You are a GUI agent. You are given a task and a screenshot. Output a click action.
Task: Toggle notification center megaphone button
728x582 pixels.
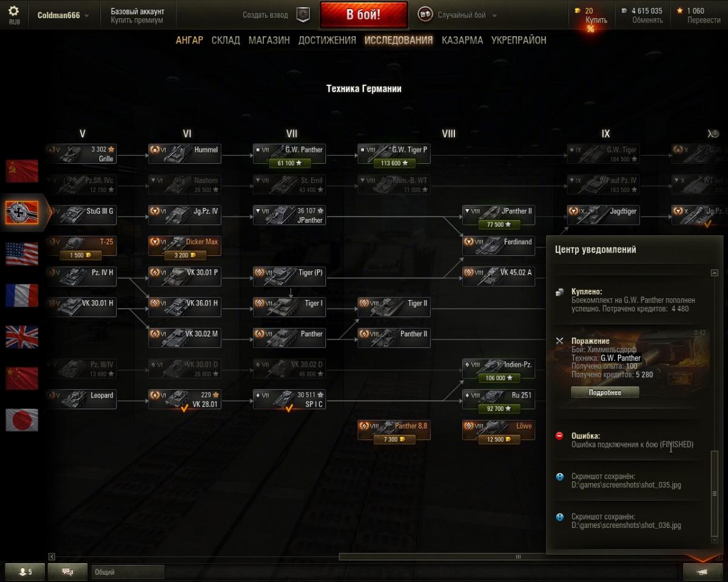pyautogui.click(x=703, y=572)
